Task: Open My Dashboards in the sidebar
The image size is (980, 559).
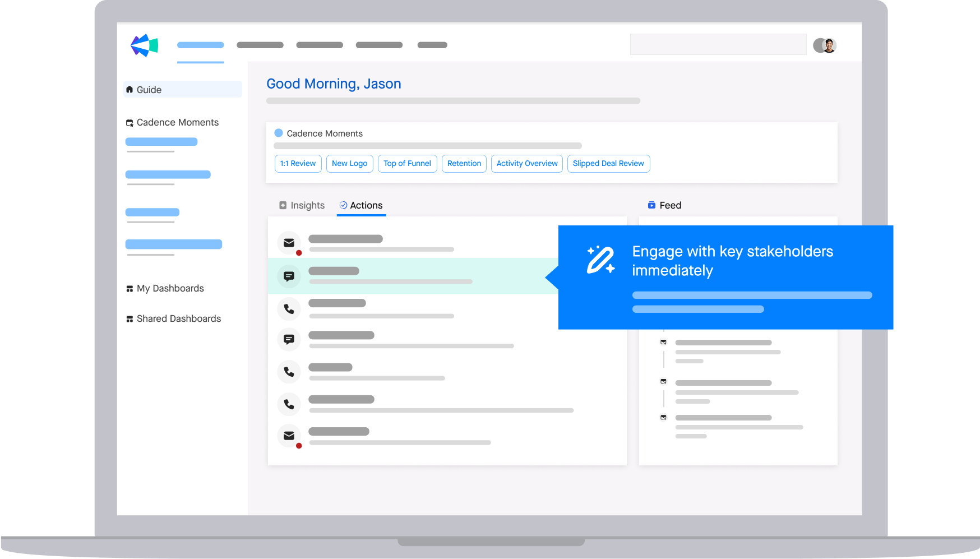Action: pyautogui.click(x=170, y=288)
